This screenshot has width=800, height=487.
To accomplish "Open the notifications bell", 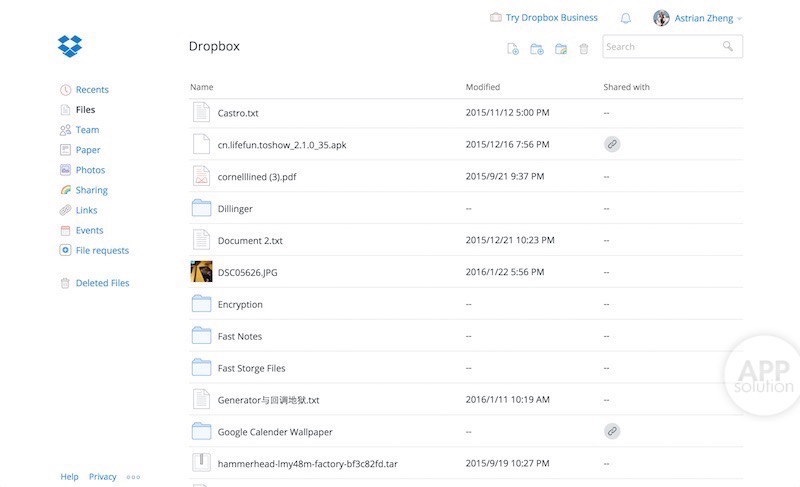I will pos(626,18).
